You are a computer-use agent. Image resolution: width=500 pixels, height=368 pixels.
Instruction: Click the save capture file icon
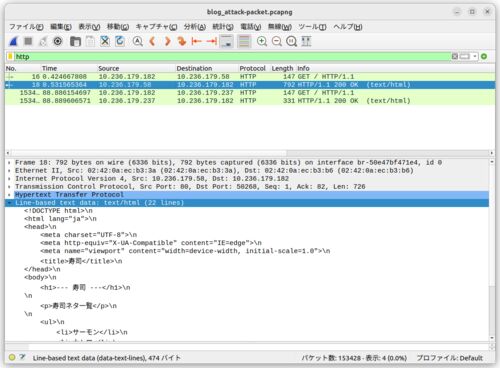(x=90, y=41)
